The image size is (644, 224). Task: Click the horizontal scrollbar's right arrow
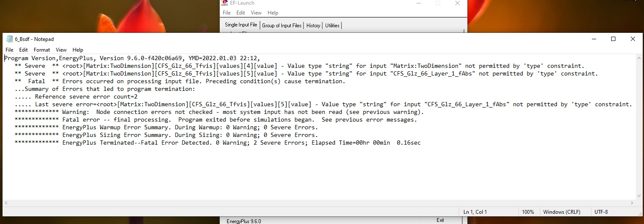pyautogui.click(x=632, y=204)
